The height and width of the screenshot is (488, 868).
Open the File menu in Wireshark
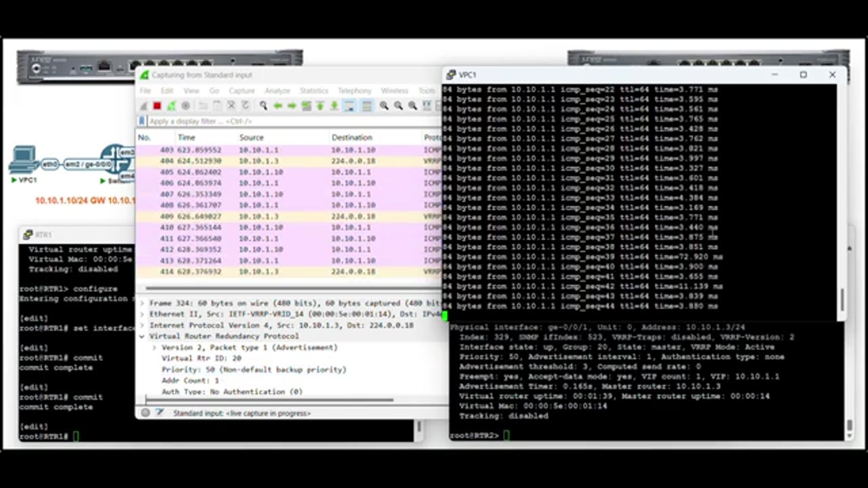click(x=145, y=91)
